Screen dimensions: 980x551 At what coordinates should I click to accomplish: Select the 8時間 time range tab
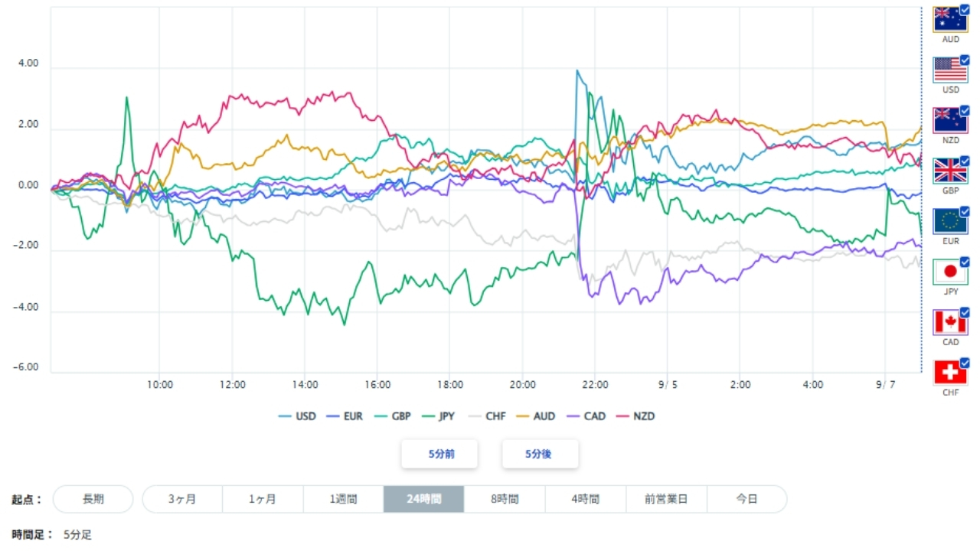tap(505, 499)
